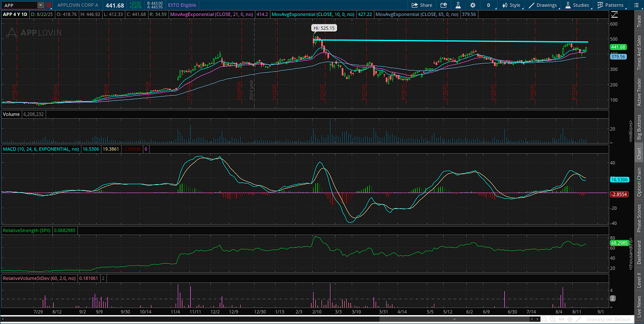
Task: Click MovAvgExponential (CLOSE, 21) study label
Action: click(x=212, y=15)
